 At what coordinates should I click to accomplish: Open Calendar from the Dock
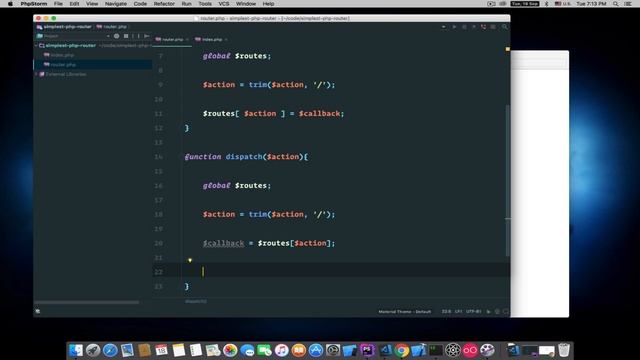point(161,350)
